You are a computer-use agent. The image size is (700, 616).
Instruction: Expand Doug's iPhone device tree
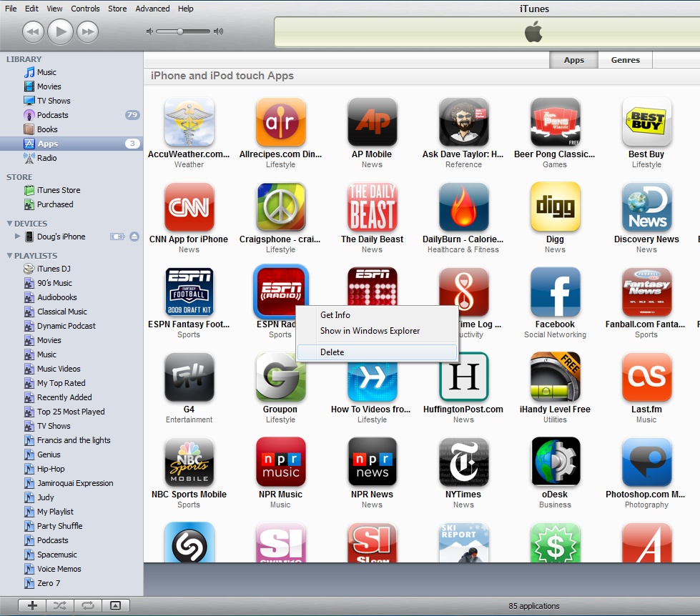pyautogui.click(x=17, y=237)
